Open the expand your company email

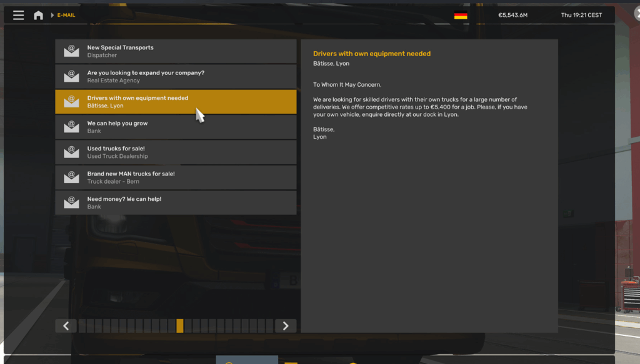pos(176,77)
